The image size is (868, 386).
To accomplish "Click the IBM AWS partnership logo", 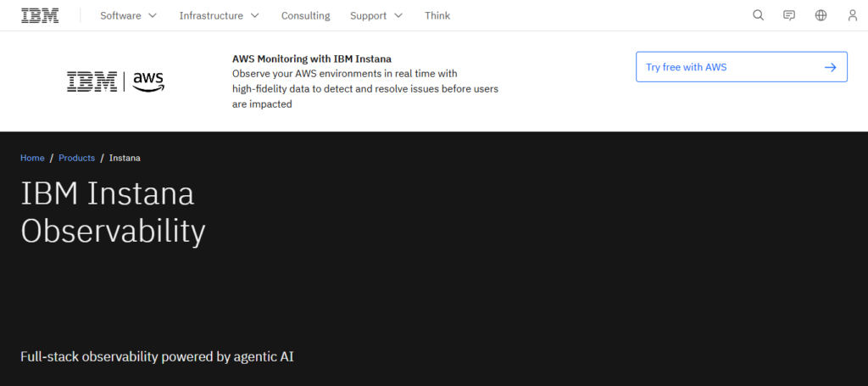I will click(115, 81).
